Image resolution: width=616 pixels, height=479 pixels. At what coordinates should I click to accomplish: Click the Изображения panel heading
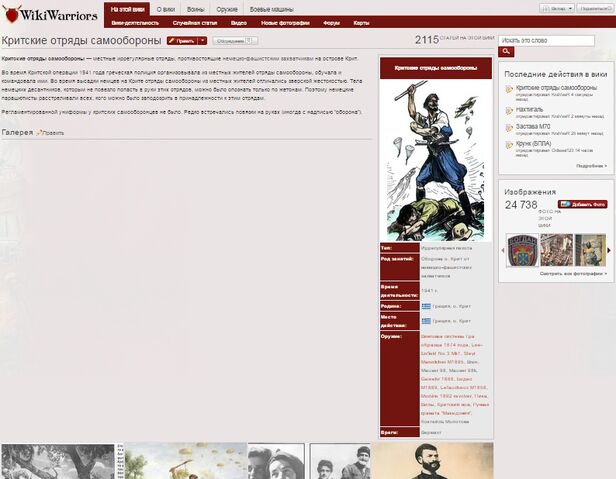[530, 192]
